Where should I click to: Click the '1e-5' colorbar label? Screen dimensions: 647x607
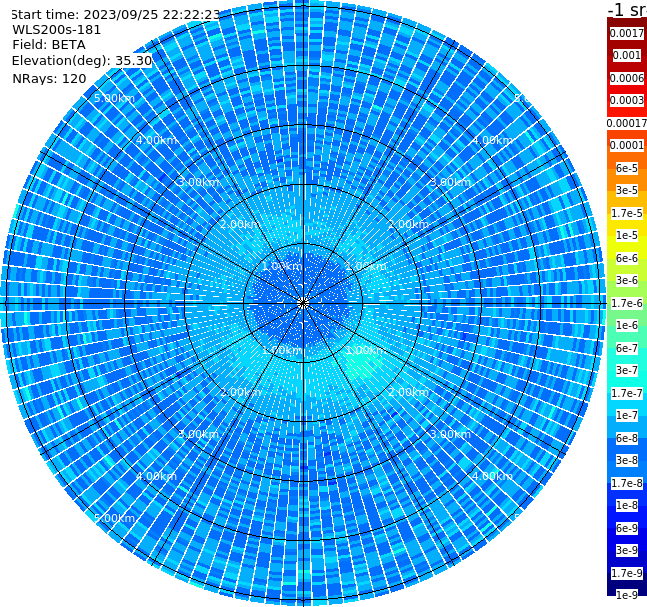(627, 235)
